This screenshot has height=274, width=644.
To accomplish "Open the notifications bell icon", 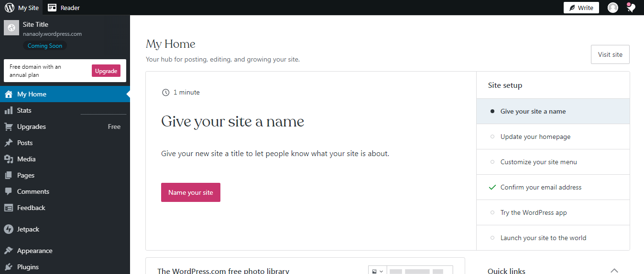I will pyautogui.click(x=631, y=8).
